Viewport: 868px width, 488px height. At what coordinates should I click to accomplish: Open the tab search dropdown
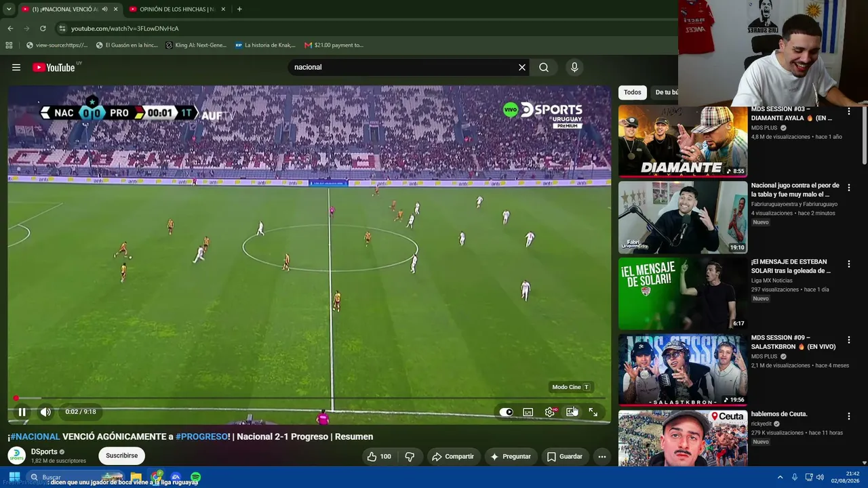[9, 9]
